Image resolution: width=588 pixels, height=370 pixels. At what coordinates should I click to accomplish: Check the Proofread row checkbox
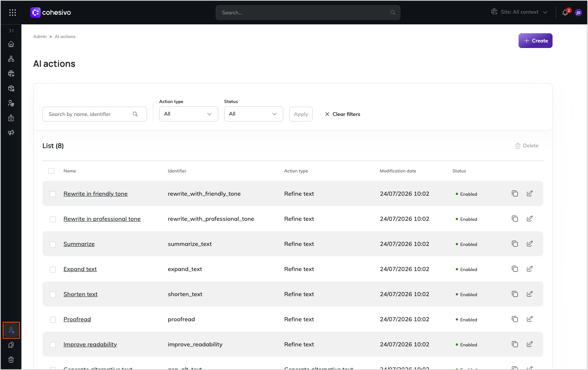point(53,320)
